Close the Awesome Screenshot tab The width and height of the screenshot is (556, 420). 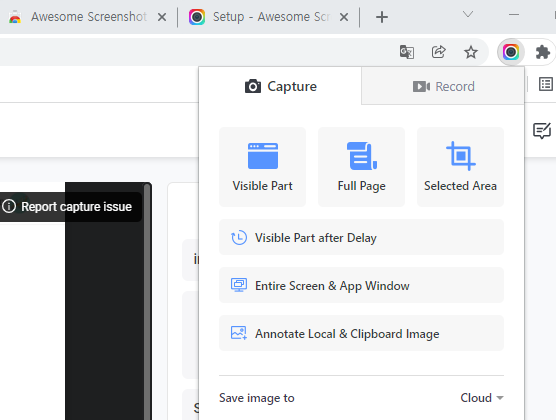[x=162, y=17]
